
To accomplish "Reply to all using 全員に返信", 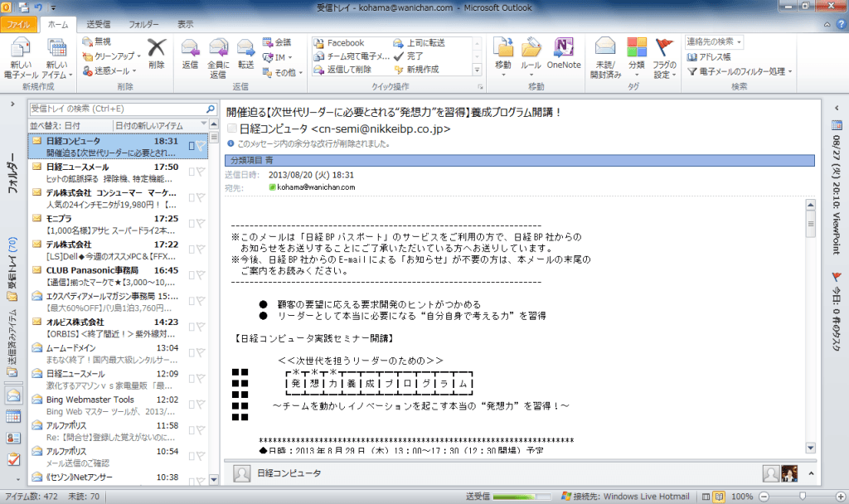I will pos(219,58).
